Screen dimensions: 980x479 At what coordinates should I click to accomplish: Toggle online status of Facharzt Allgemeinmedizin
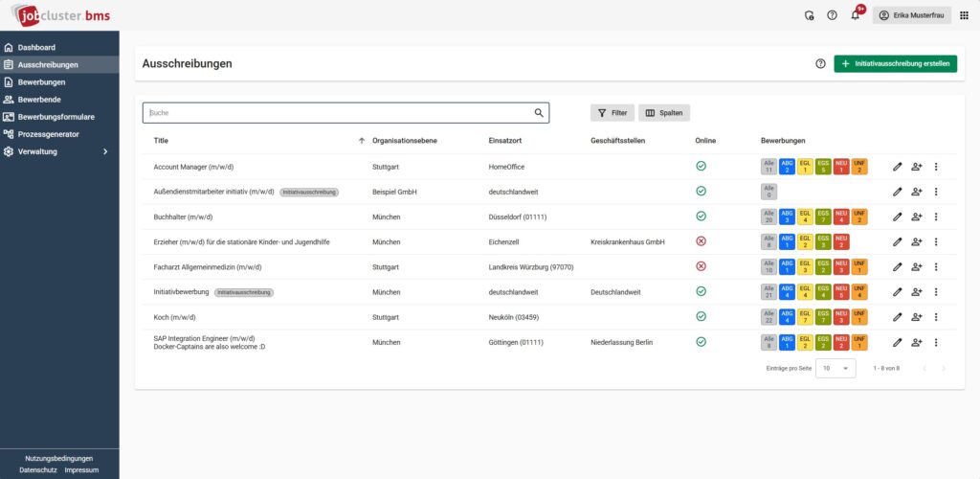point(701,266)
